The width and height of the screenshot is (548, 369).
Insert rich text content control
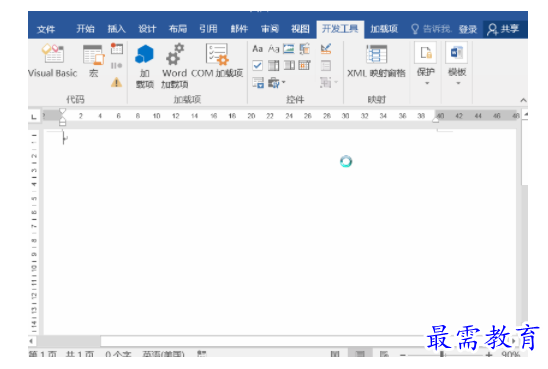click(x=258, y=49)
